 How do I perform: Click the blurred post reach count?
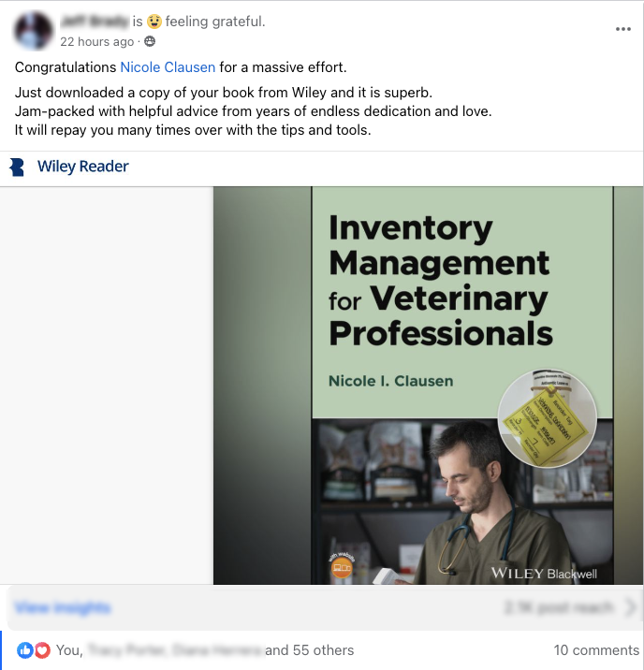click(x=560, y=607)
